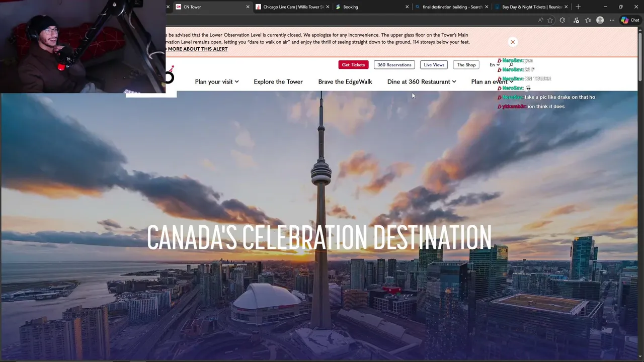Add this page to favorites star

point(550,20)
